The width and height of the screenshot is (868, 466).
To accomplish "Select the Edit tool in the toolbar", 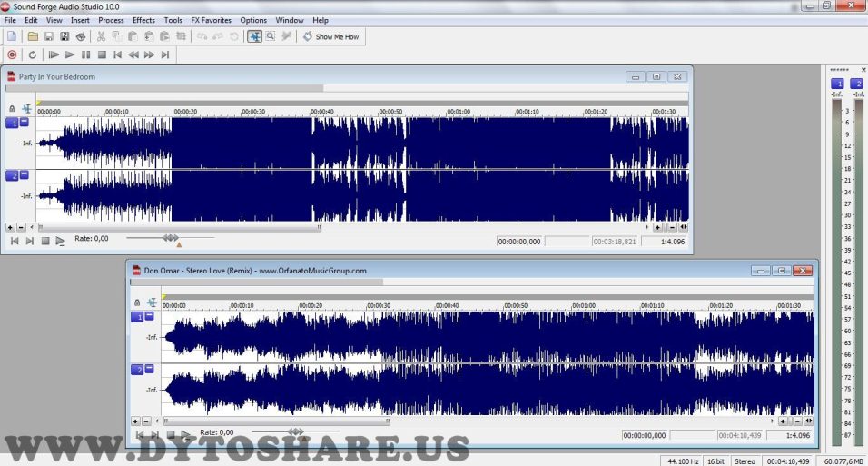I will [254, 36].
